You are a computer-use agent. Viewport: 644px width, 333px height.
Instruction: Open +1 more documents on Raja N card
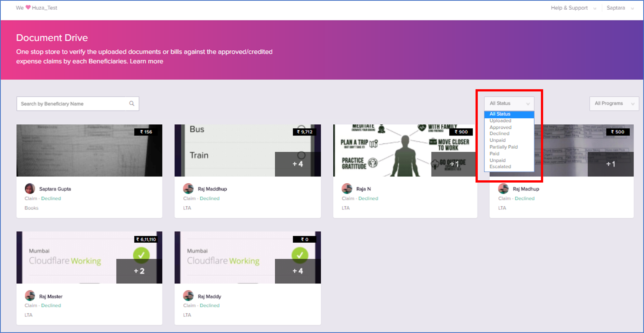coord(454,164)
